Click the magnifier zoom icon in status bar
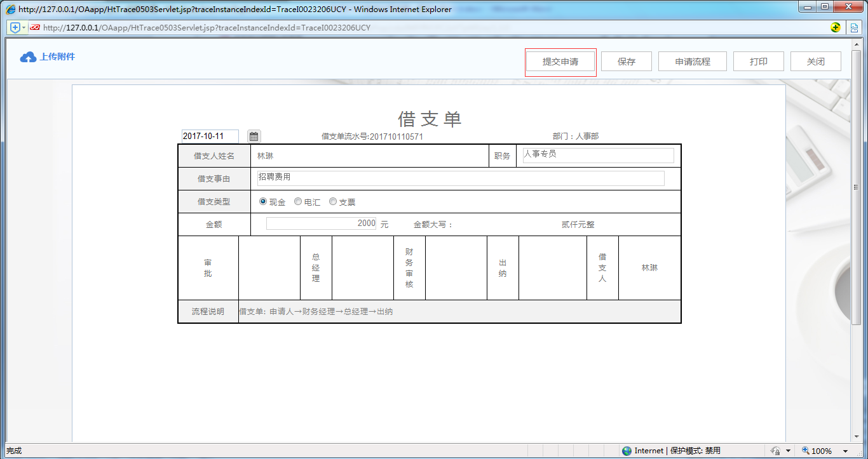Screen dimensions: 868x459 804,450
